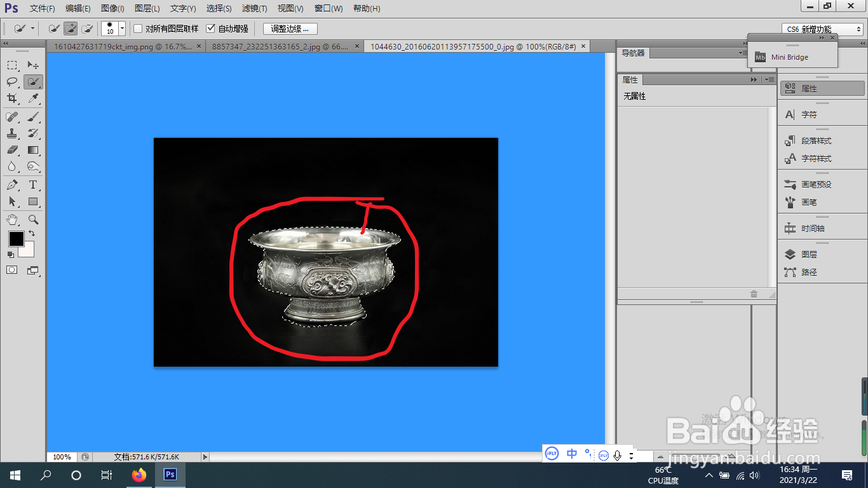Swap foreground and background colors

(32, 234)
